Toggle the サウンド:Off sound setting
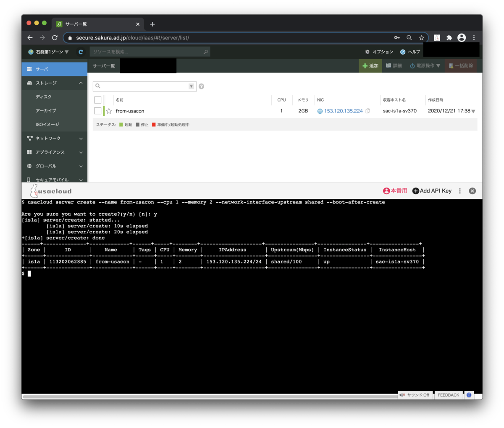This screenshot has width=504, height=428. point(415,395)
